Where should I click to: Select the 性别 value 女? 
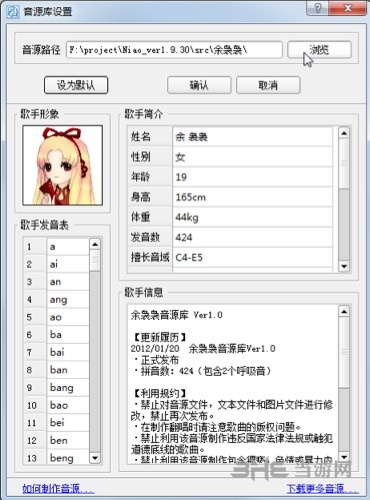coord(253,157)
